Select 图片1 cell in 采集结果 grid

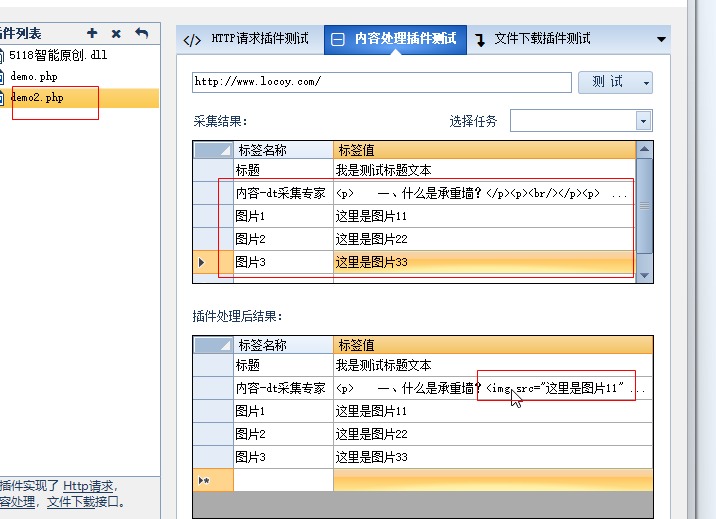click(283, 216)
